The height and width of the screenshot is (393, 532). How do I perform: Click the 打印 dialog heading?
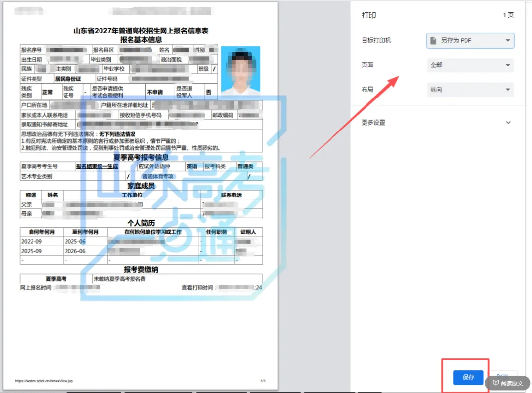(x=368, y=15)
